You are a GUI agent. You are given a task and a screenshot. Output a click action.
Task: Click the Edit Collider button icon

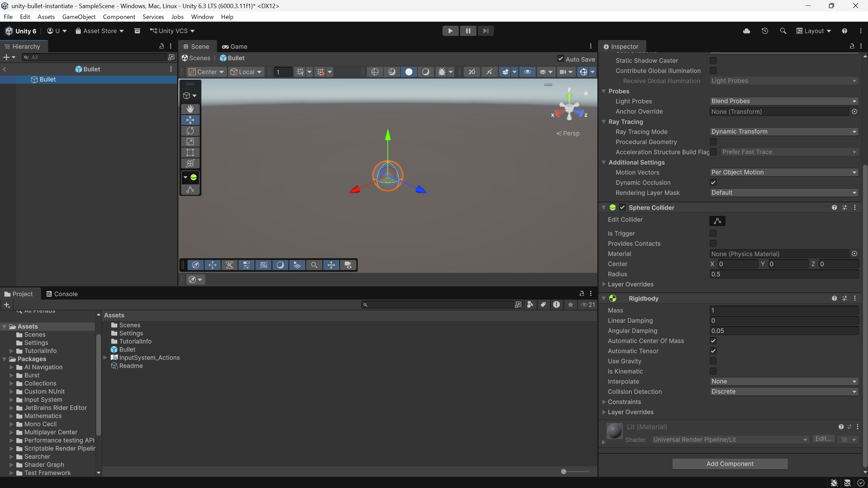pos(717,221)
